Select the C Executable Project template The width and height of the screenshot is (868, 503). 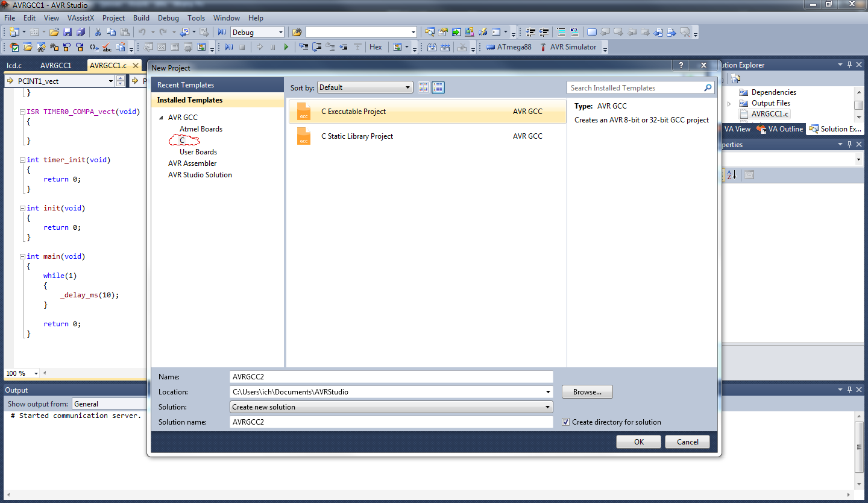point(427,112)
